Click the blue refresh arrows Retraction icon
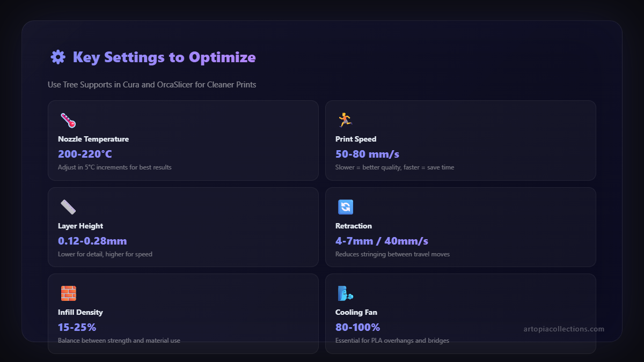 (345, 207)
